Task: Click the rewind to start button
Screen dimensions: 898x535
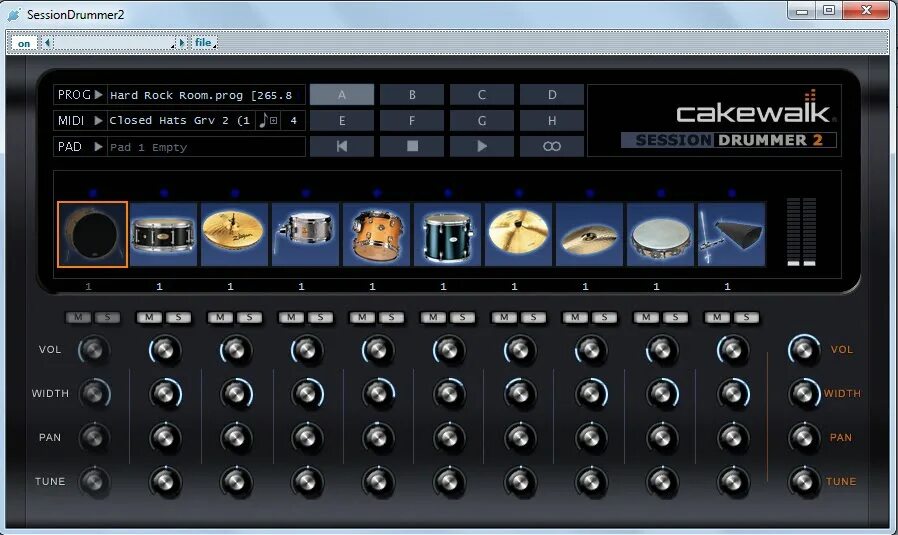Action: 342,147
